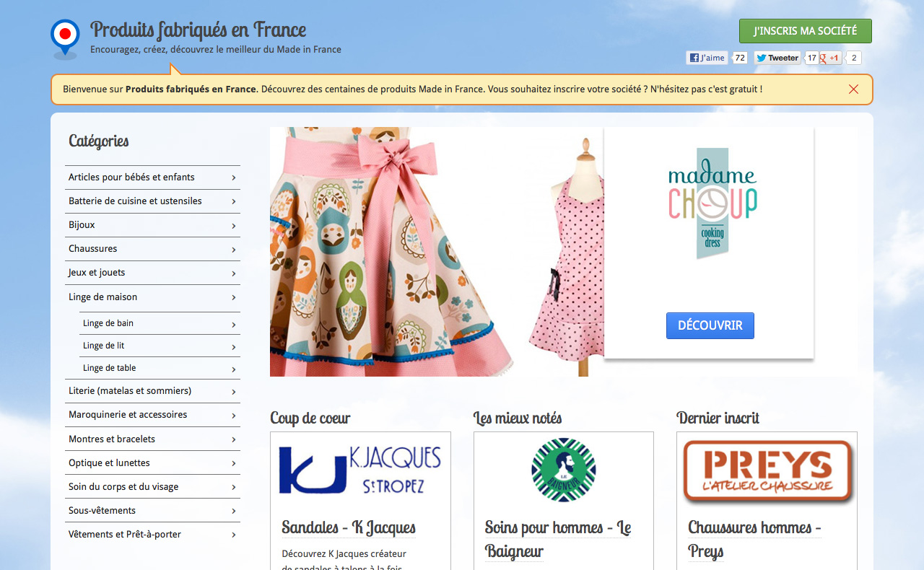Image resolution: width=924 pixels, height=570 pixels.
Task: Click the pink polka-dot apron mannequin image
Action: (x=567, y=257)
